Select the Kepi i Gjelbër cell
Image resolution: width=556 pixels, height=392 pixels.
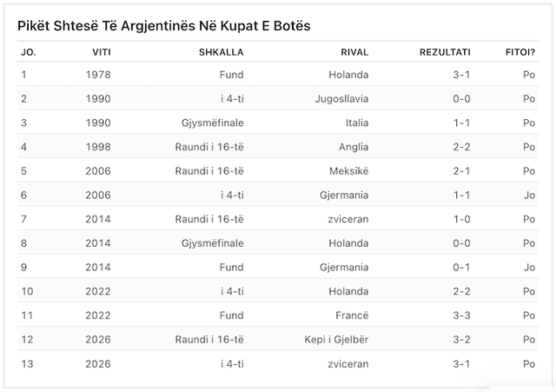click(x=336, y=340)
